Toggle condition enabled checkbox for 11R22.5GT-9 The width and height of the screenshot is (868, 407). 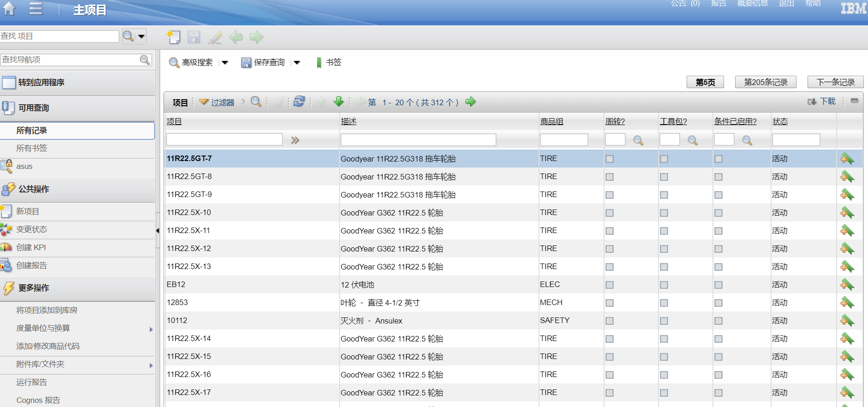point(718,195)
